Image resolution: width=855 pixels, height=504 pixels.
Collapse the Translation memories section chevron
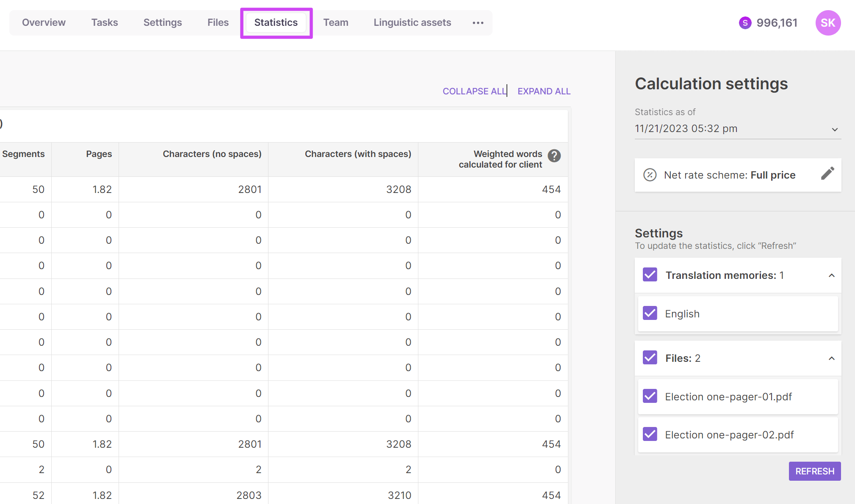click(831, 275)
